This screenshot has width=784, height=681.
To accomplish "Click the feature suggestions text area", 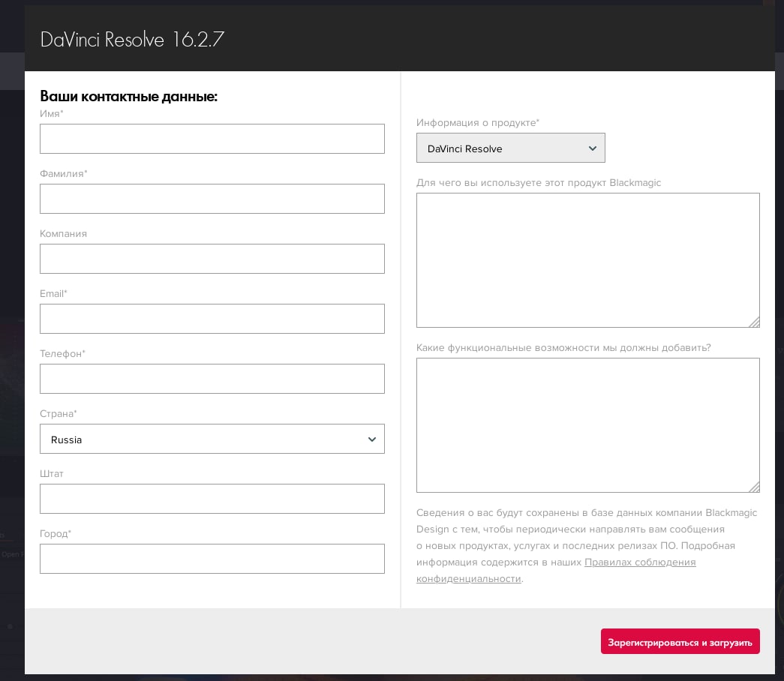I will [x=588, y=425].
